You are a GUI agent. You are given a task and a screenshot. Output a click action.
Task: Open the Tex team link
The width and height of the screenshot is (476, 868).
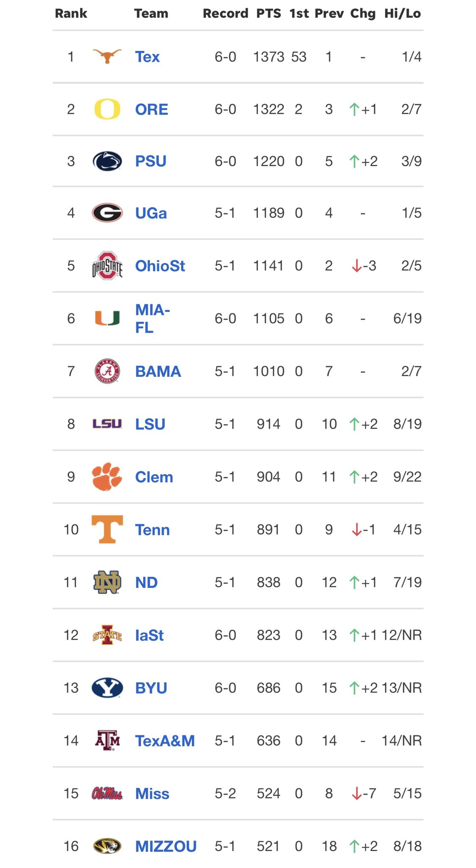147,56
